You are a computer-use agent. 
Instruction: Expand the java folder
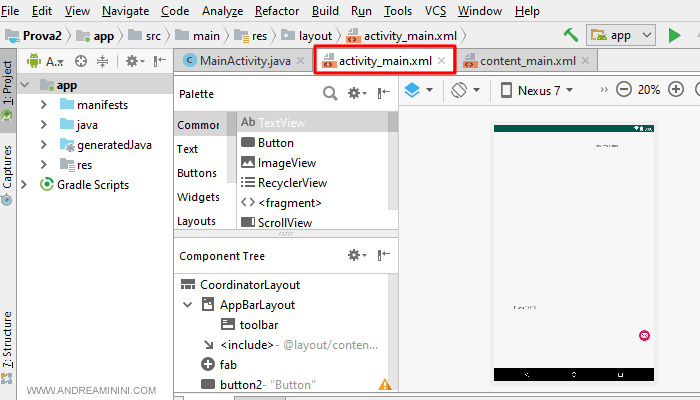(x=43, y=125)
